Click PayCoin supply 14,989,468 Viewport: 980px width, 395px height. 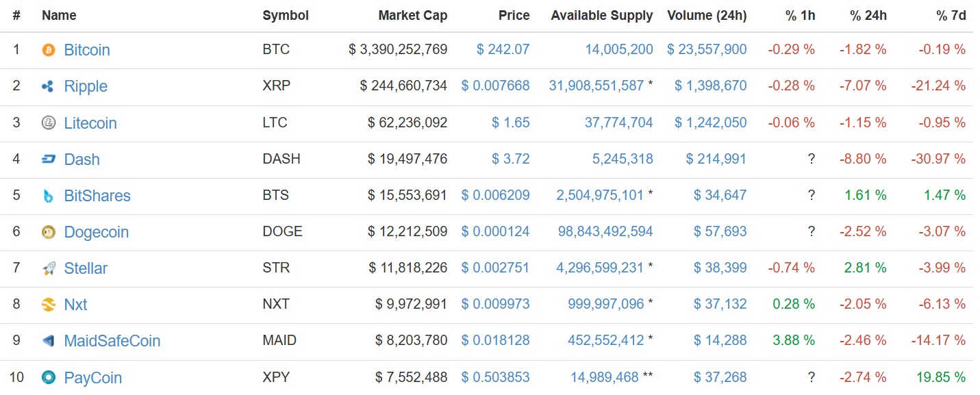605,377
